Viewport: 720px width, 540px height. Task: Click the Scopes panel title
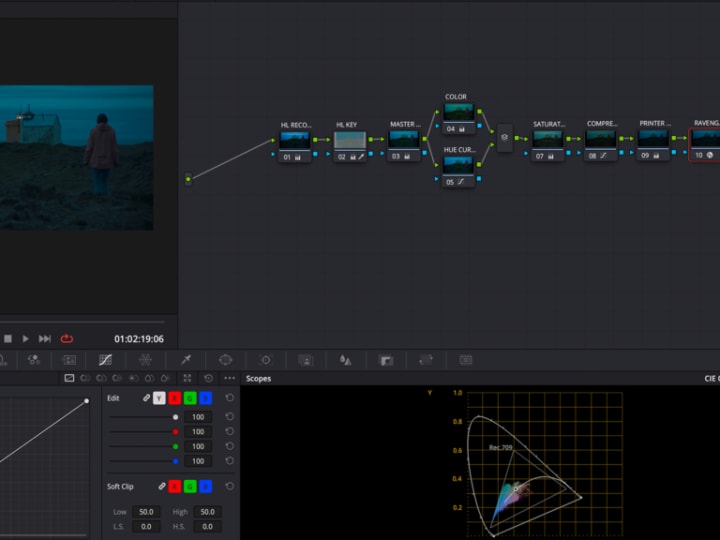[258, 378]
